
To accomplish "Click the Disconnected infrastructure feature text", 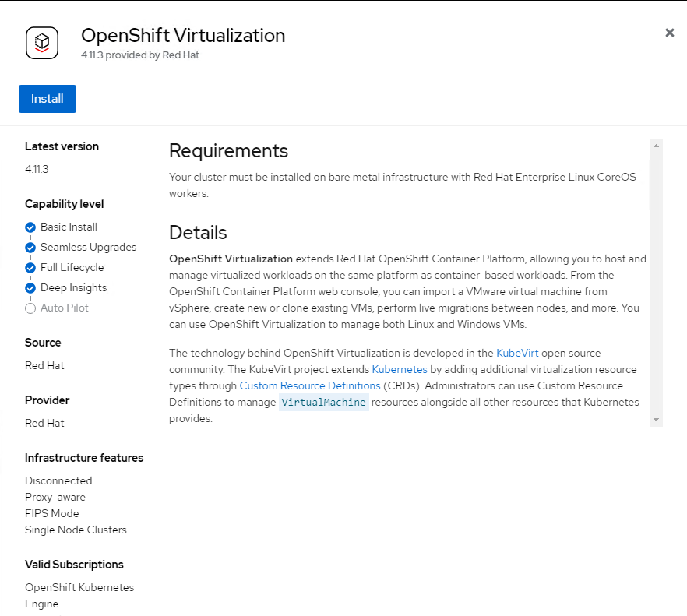I will click(x=58, y=480).
